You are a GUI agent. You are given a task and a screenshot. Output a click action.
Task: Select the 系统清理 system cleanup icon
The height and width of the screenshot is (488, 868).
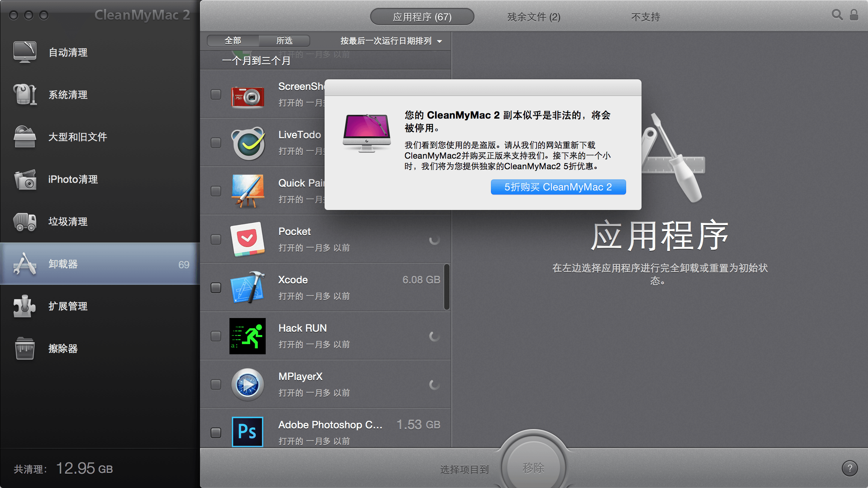coord(25,94)
